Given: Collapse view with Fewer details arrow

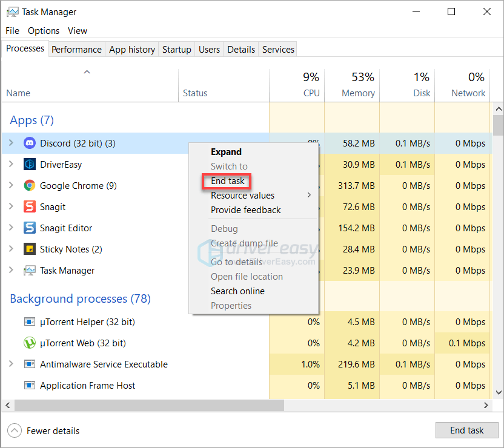Looking at the screenshot, I should (x=15, y=431).
